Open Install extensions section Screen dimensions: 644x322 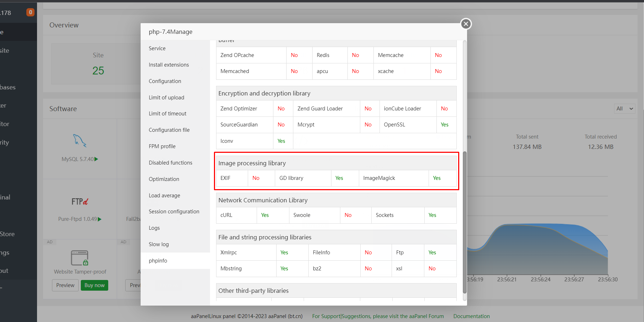tap(175, 65)
